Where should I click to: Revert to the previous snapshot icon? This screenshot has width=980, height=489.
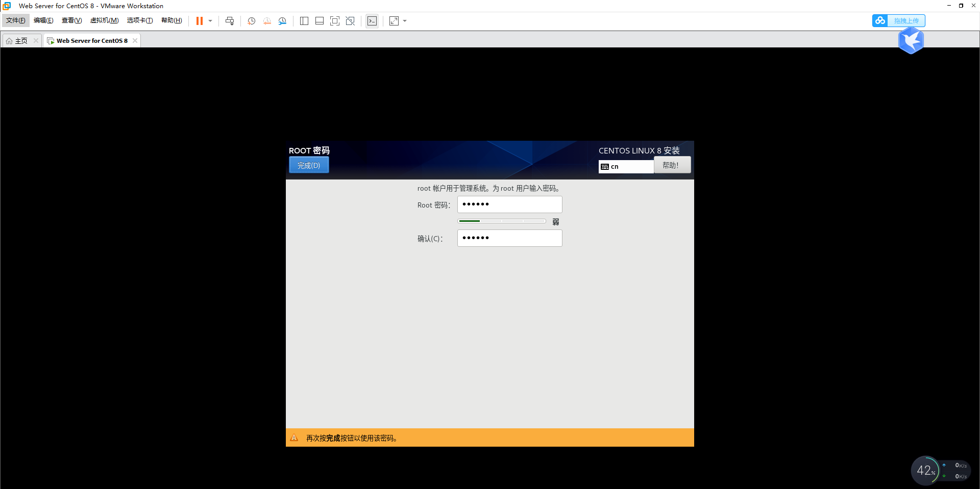[267, 21]
